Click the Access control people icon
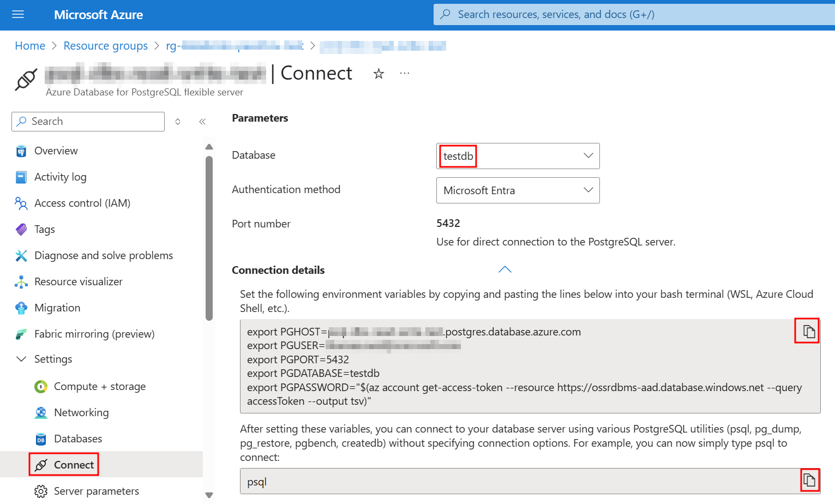The width and height of the screenshot is (835, 504). [21, 203]
